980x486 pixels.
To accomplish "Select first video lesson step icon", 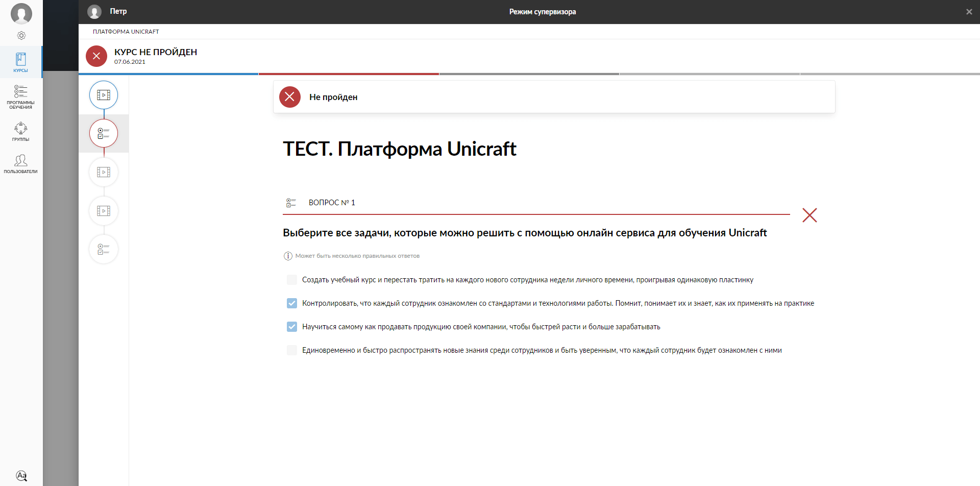I will click(104, 95).
